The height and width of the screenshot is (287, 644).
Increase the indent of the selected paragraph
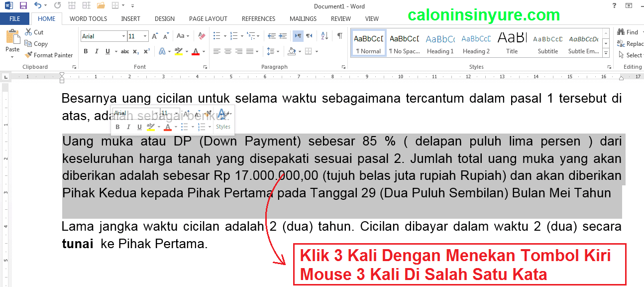click(x=282, y=36)
